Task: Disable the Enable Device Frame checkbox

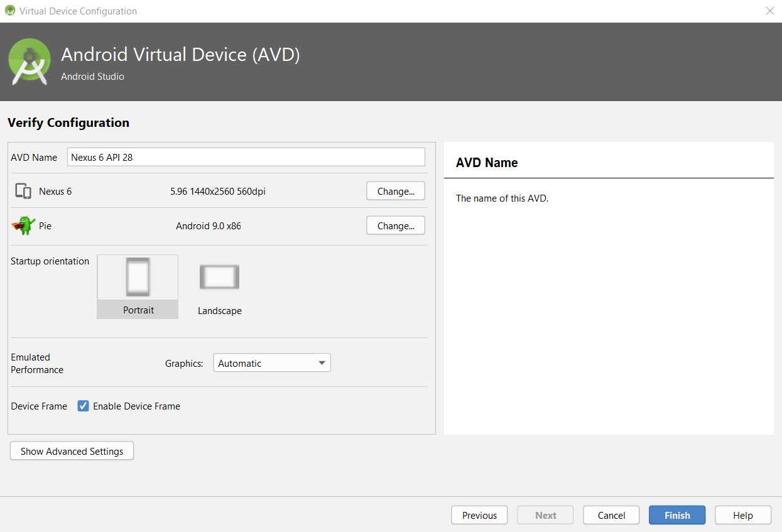Action: pyautogui.click(x=83, y=406)
